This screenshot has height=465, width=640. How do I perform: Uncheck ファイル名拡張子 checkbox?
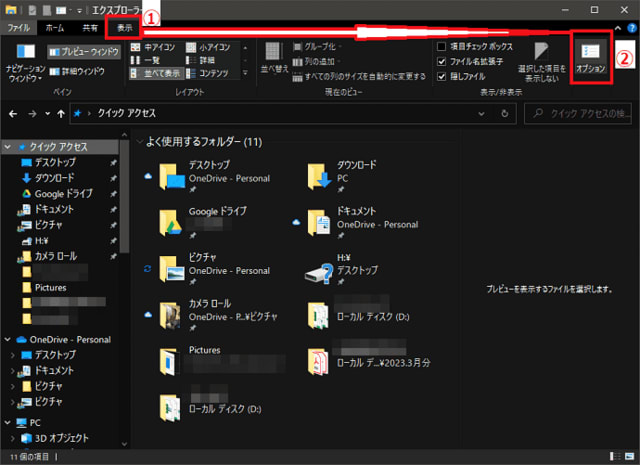(443, 60)
